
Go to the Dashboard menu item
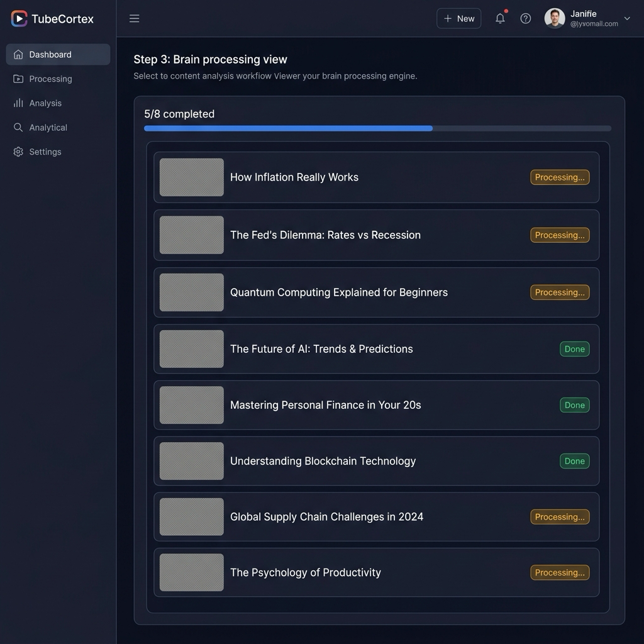click(58, 55)
